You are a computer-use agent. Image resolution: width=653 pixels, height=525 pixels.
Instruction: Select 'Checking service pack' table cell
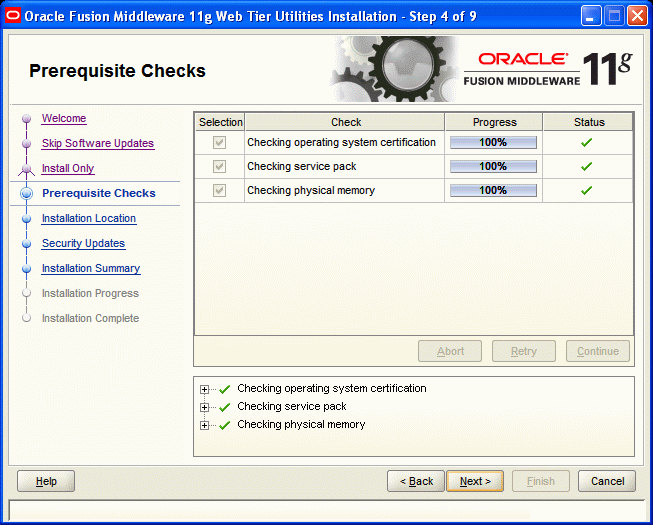(x=344, y=167)
